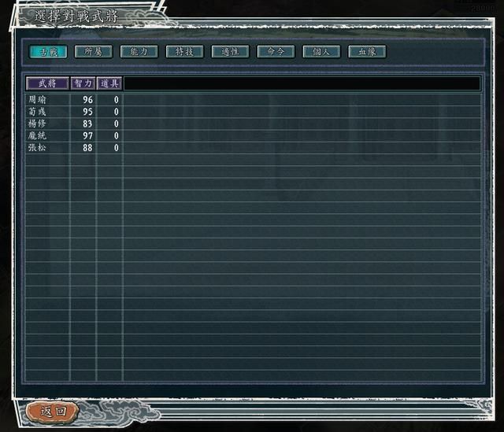504x432 pixels.
Task: Open the 適性 tab
Action: click(231, 52)
